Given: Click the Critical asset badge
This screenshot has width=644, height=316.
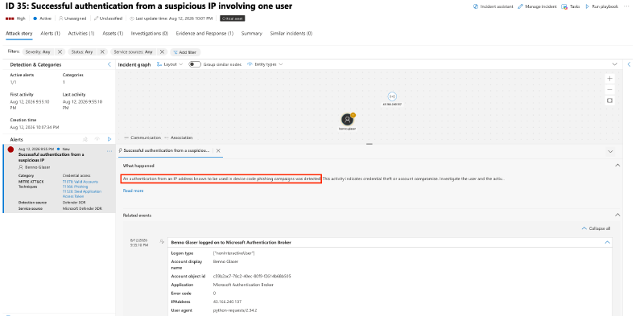Looking at the screenshot, I should [x=233, y=18].
